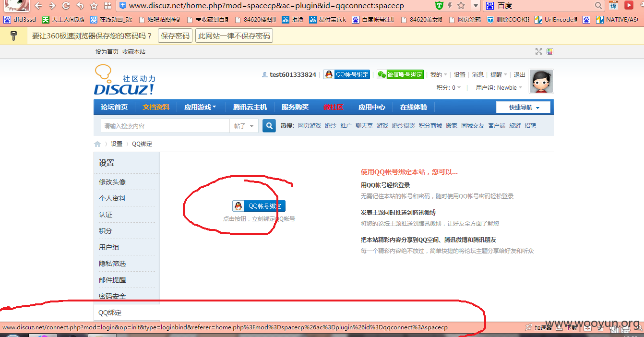Click the 保存密码 button

[175, 36]
